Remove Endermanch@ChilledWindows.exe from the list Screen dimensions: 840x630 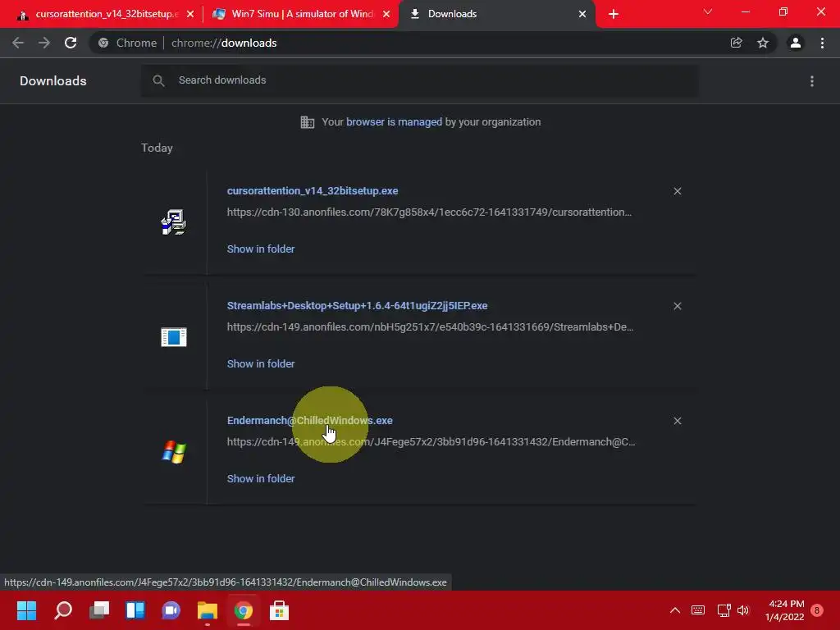(677, 421)
